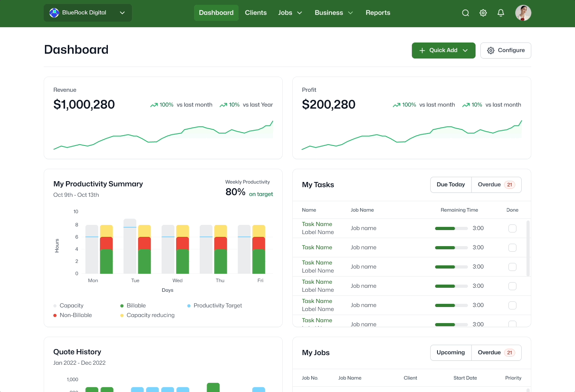Click the My Tasks list scrollbar

tap(528, 249)
